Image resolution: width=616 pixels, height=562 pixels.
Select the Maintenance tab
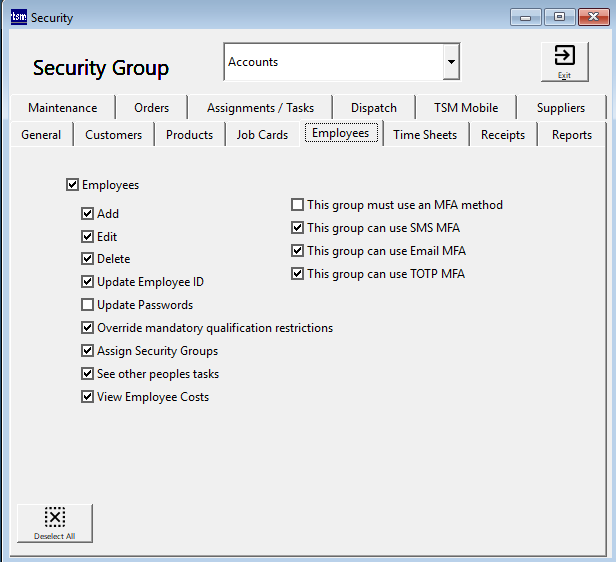63,108
